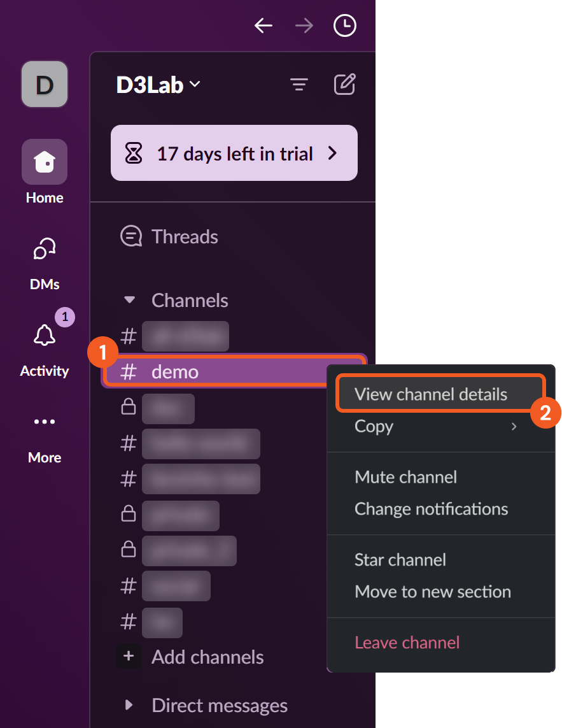This screenshot has width=562, height=728.
Task: Open the Home sidebar icon
Action: 45,162
